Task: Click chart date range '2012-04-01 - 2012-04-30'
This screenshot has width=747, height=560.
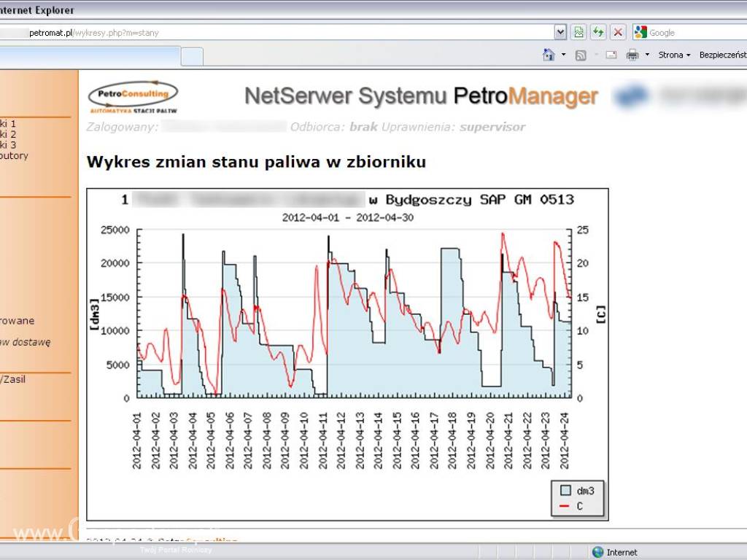Action: [348, 217]
